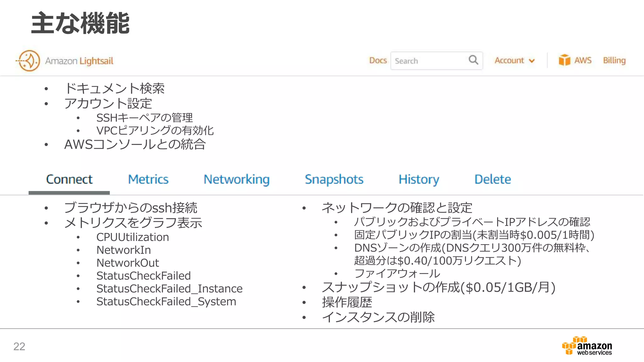Click the text 'StatusCheckFailed_System'
The height and width of the screenshot is (362, 644).
click(166, 302)
